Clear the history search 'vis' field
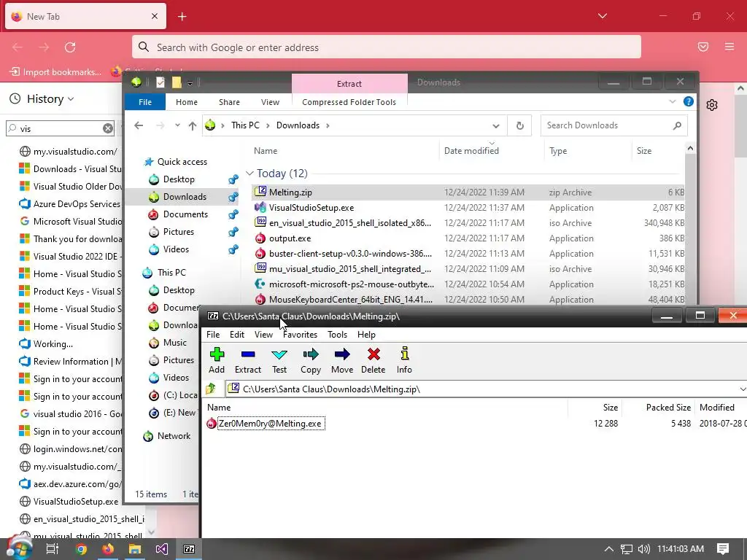Viewport: 747px width, 560px height. point(108,128)
